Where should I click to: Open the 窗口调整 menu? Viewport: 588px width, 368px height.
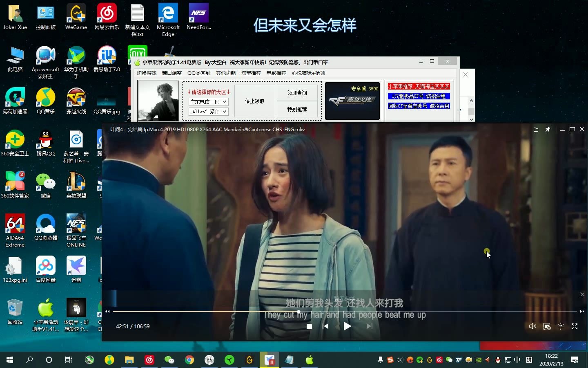172,73
